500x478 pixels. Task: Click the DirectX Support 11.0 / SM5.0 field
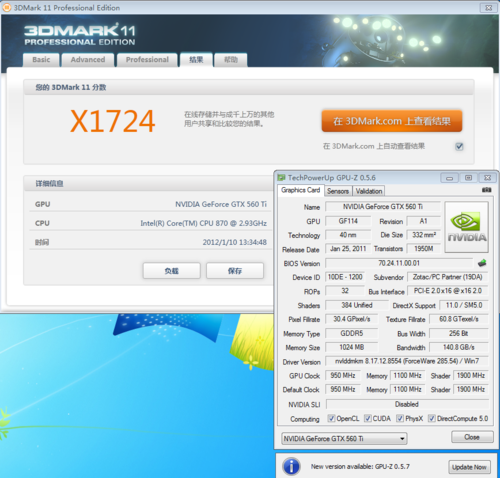[464, 305]
